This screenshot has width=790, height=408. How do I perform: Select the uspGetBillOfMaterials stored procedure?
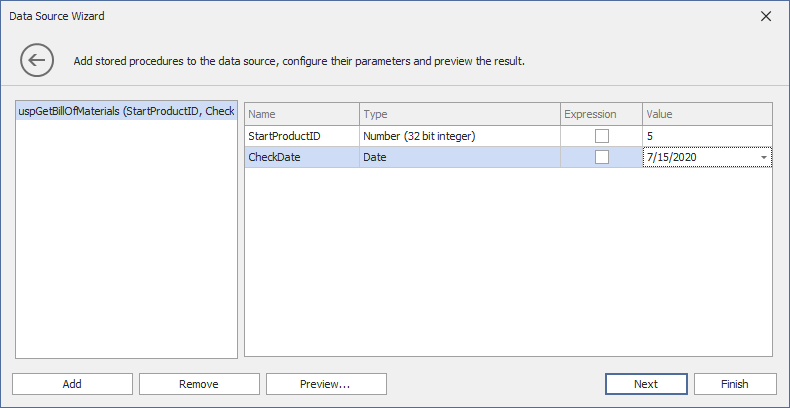pyautogui.click(x=126, y=111)
